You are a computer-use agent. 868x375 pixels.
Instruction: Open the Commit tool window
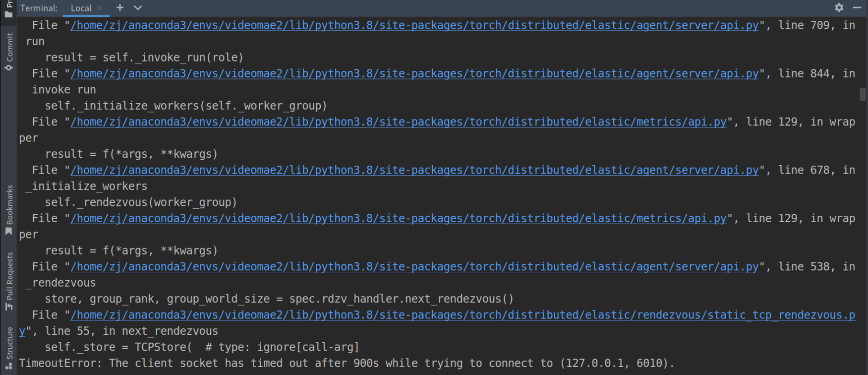[8, 47]
